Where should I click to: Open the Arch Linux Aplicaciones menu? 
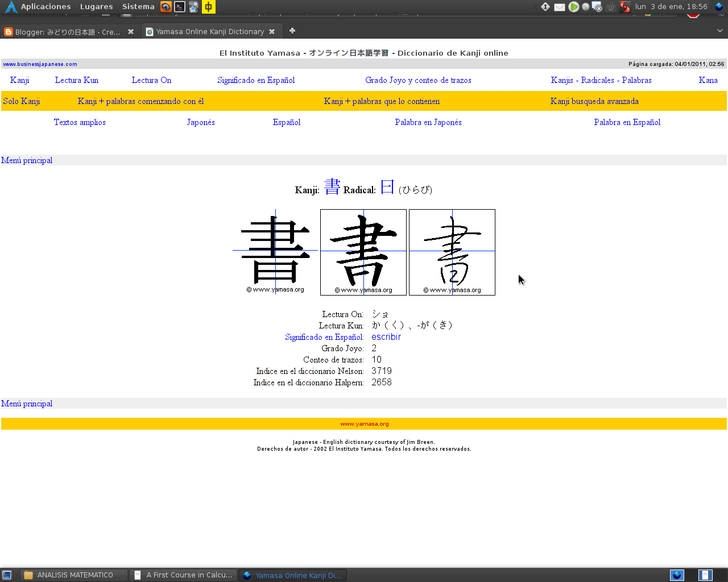click(x=38, y=7)
